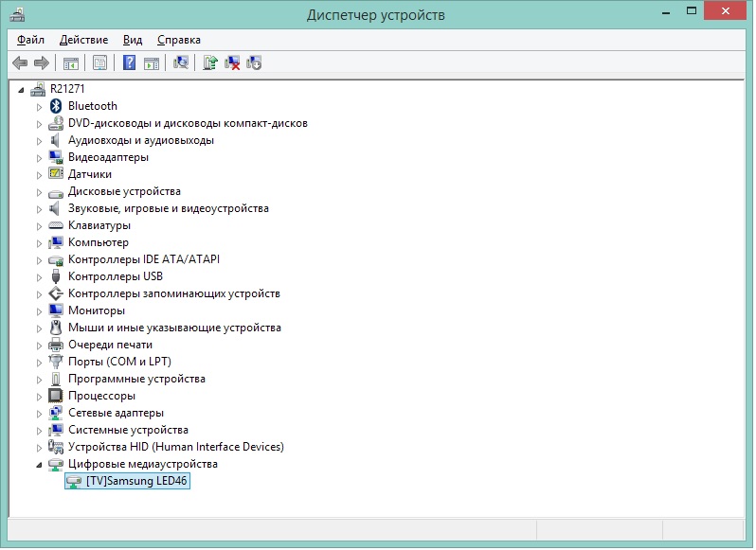This screenshot has height=550, width=756.
Task: Click the DVD drives category icon
Action: (56, 123)
